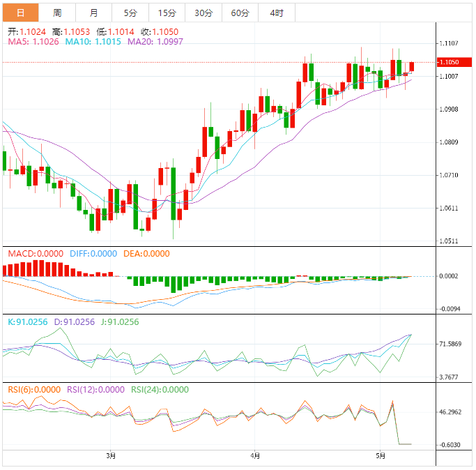Switch to the 月 monthly tab

click(x=94, y=13)
